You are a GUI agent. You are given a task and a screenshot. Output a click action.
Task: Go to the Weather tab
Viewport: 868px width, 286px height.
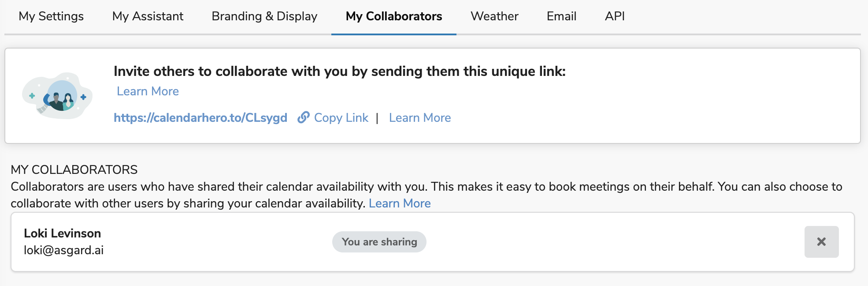tap(494, 16)
